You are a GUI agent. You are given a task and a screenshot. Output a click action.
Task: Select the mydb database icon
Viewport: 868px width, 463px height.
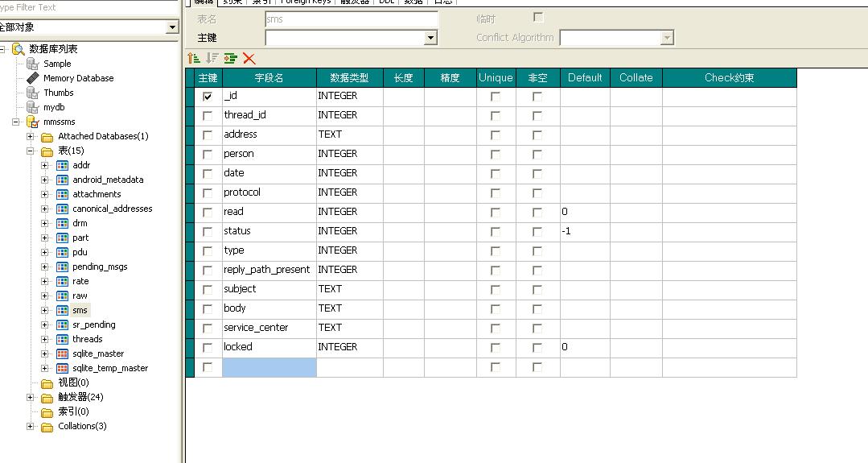(33, 107)
